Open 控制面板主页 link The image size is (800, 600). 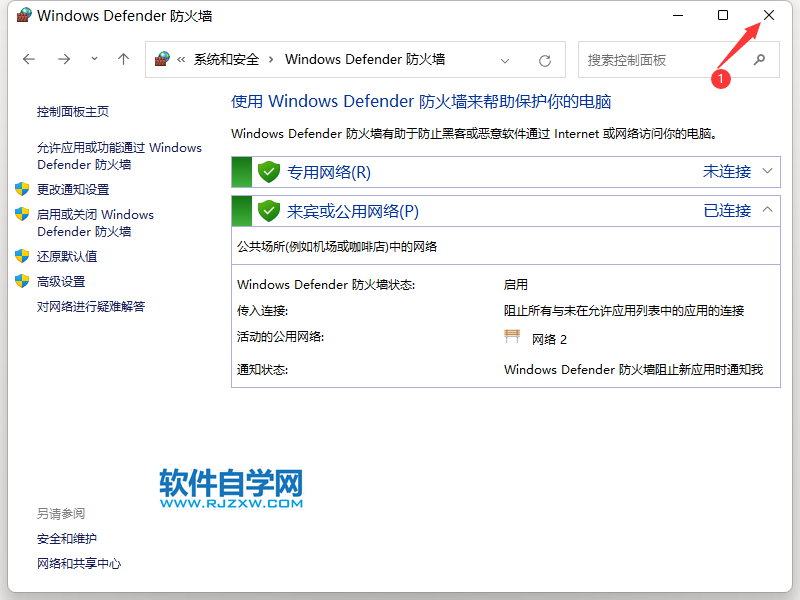[x=73, y=112]
